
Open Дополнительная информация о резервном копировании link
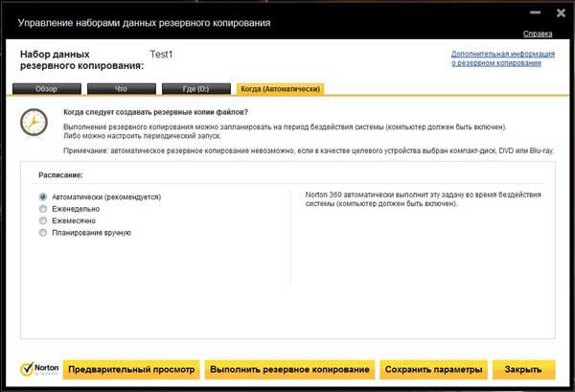click(x=503, y=58)
